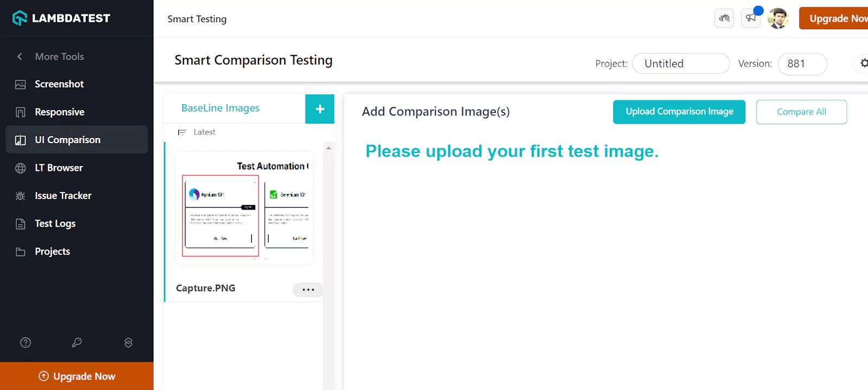Select the Screenshot tool in sidebar

tap(59, 84)
